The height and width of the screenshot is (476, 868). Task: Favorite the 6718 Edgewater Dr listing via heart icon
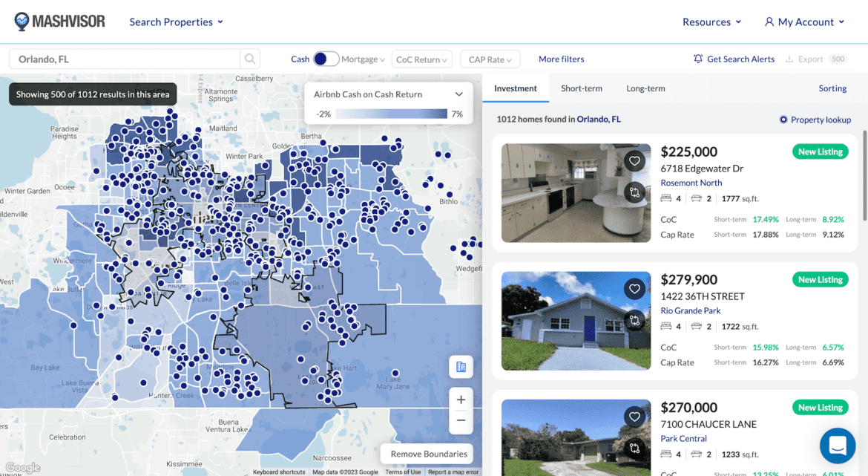point(634,160)
